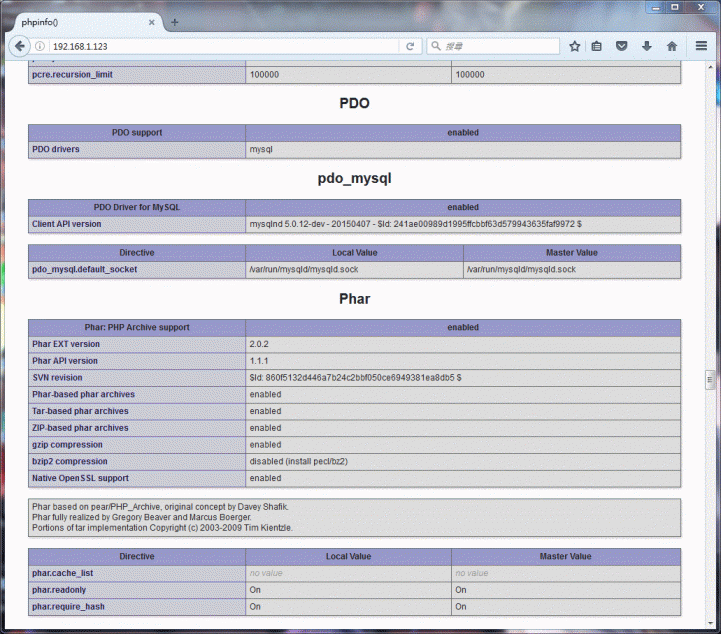Click the Phar section heading

355,299
